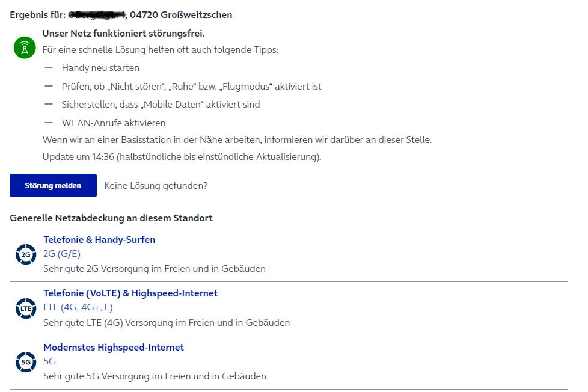Screen dimensions: 588x392
Task: Click the "Generelle Netzabdeckung an diesem Standort" heading
Action: [111, 218]
